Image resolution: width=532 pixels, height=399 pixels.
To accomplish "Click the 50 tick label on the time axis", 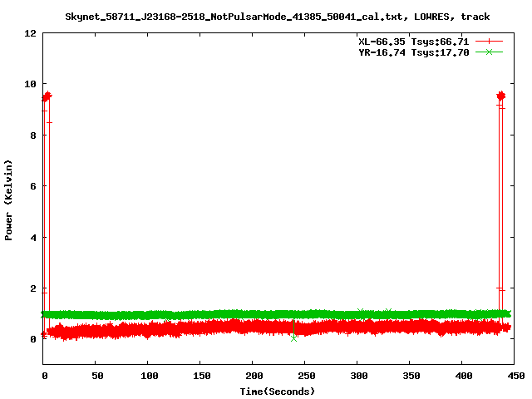I will 97,376.
